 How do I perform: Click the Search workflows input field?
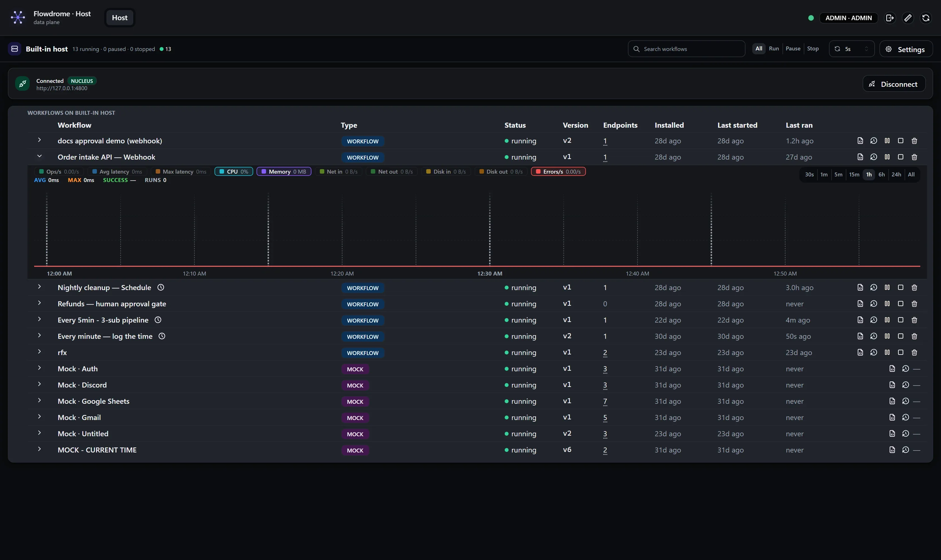pos(686,49)
